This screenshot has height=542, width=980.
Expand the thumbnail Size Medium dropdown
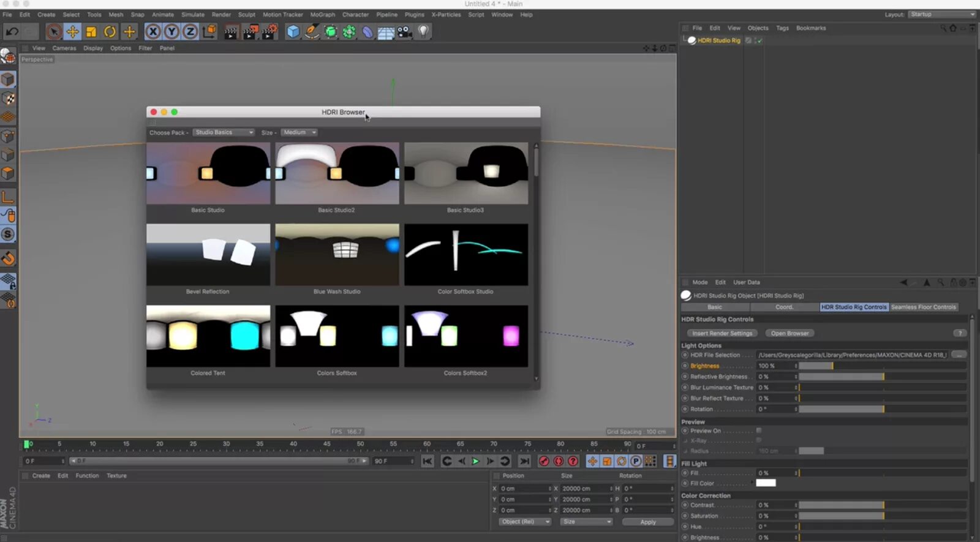point(299,132)
